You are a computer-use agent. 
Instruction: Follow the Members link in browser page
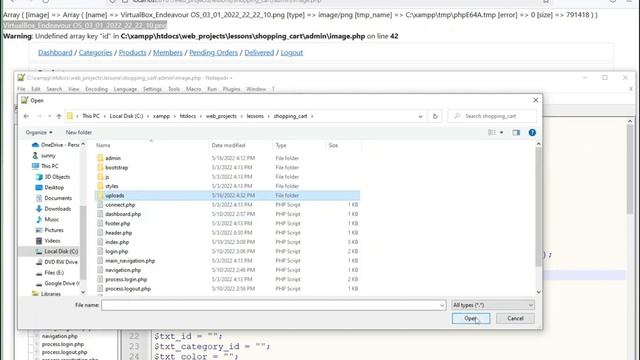tap(168, 53)
